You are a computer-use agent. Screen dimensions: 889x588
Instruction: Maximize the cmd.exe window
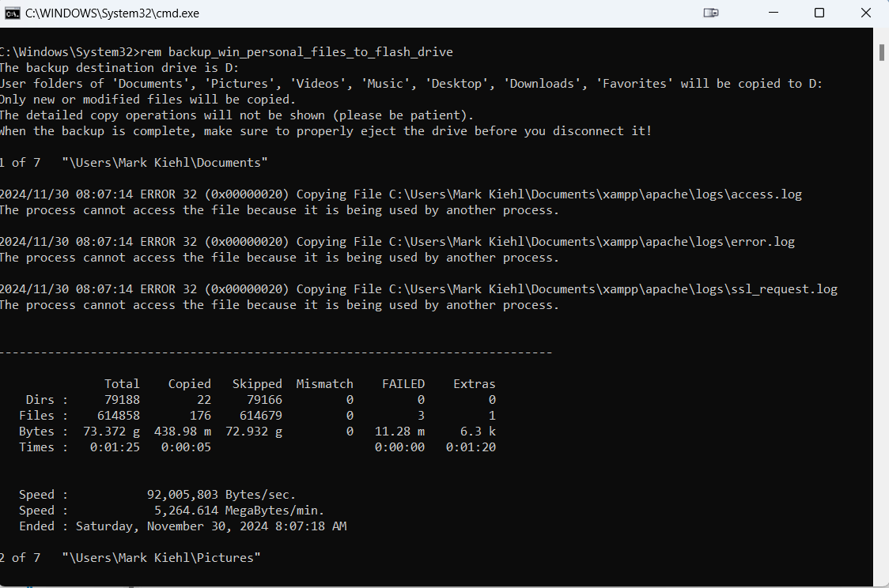(819, 13)
